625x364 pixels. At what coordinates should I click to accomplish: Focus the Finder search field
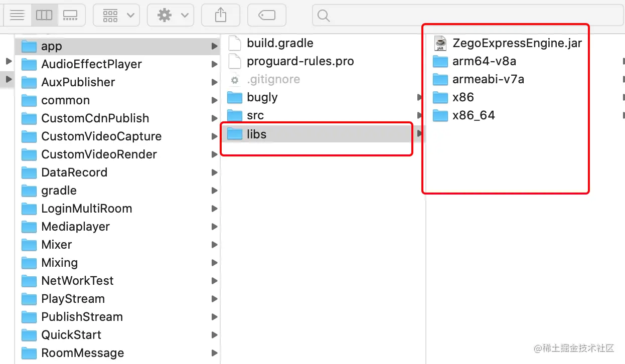(468, 15)
